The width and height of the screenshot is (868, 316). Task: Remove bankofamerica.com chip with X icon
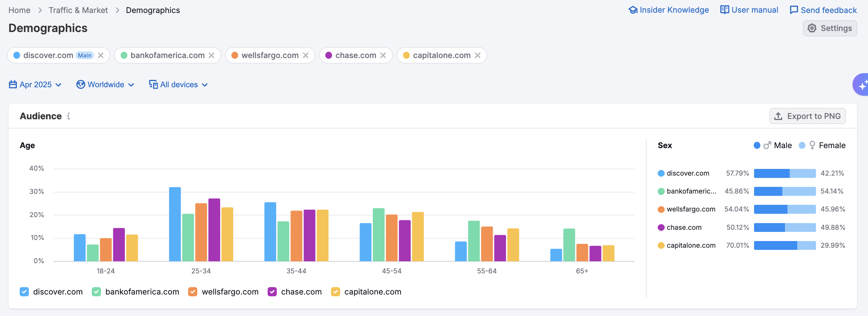tap(211, 55)
